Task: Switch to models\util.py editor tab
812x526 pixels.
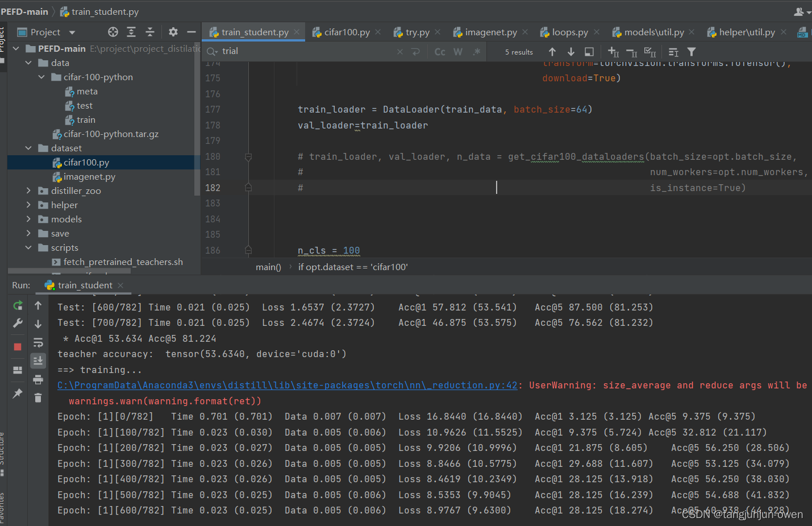Action: tap(653, 32)
